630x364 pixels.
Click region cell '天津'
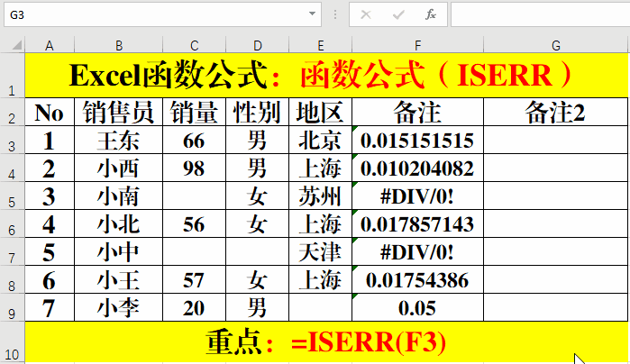click(320, 251)
